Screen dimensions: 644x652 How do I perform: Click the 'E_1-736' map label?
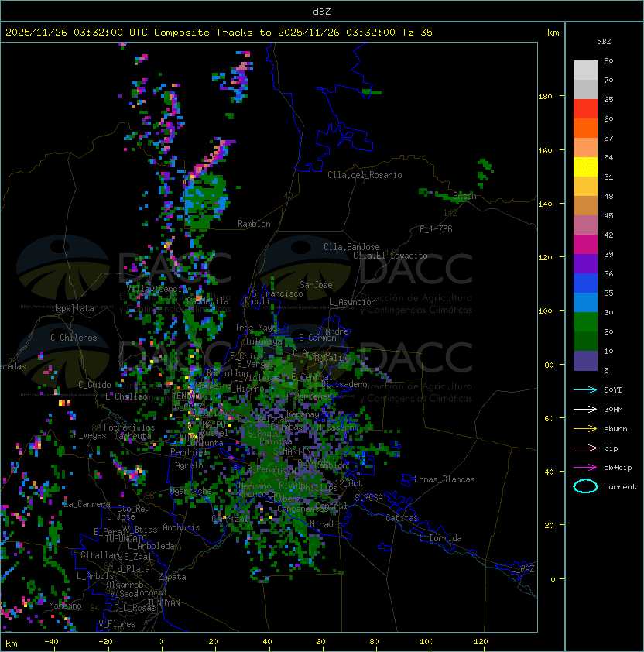pos(436,229)
